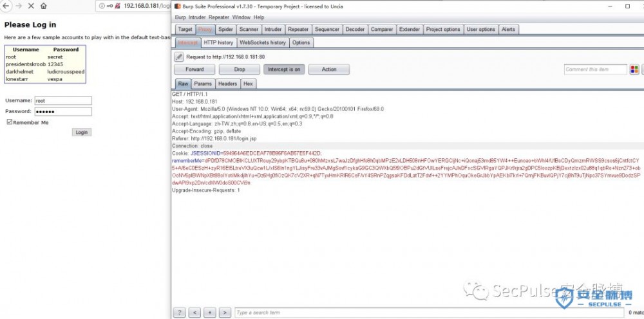Click the 'darkhelmet' username cell
This screenshot has width=644, height=319.
(x=19, y=71)
